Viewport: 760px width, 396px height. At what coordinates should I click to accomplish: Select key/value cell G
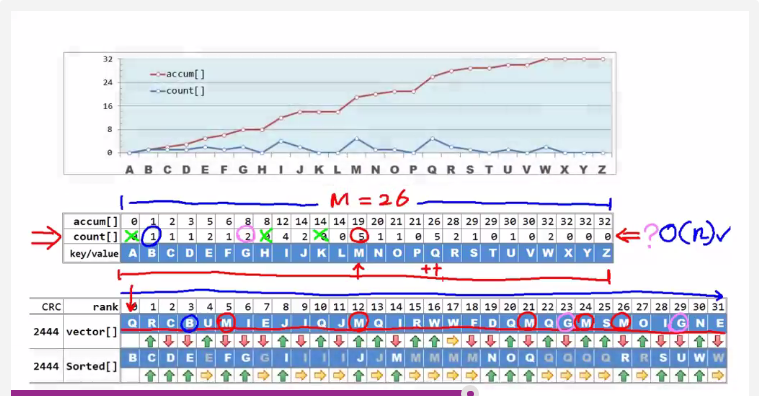[x=245, y=253]
